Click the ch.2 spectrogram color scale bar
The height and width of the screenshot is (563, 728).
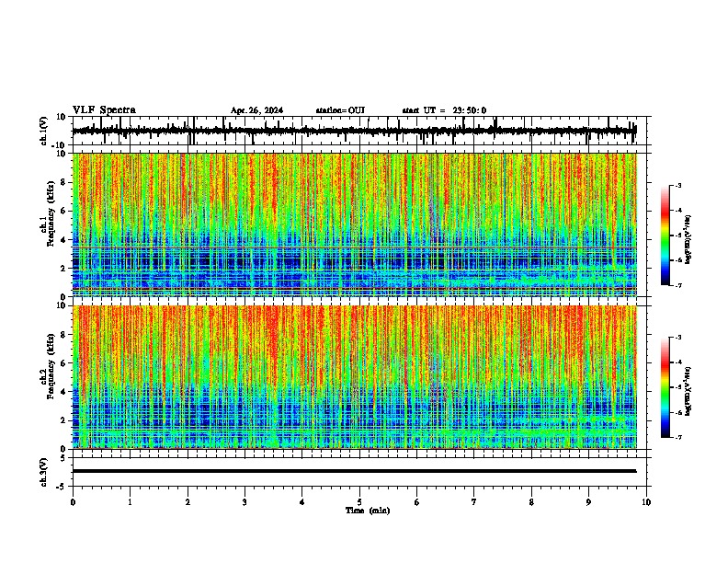click(x=665, y=387)
